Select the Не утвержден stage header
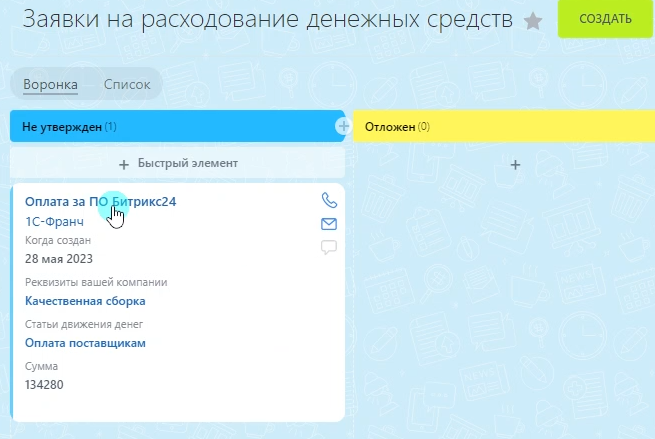The image size is (655, 439). pyautogui.click(x=177, y=126)
